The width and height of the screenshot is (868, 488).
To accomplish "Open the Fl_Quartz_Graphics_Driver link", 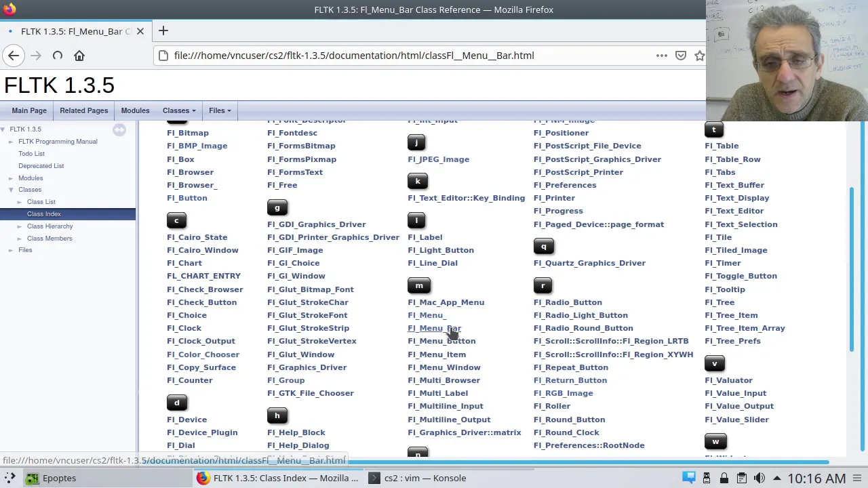I will pyautogui.click(x=589, y=263).
